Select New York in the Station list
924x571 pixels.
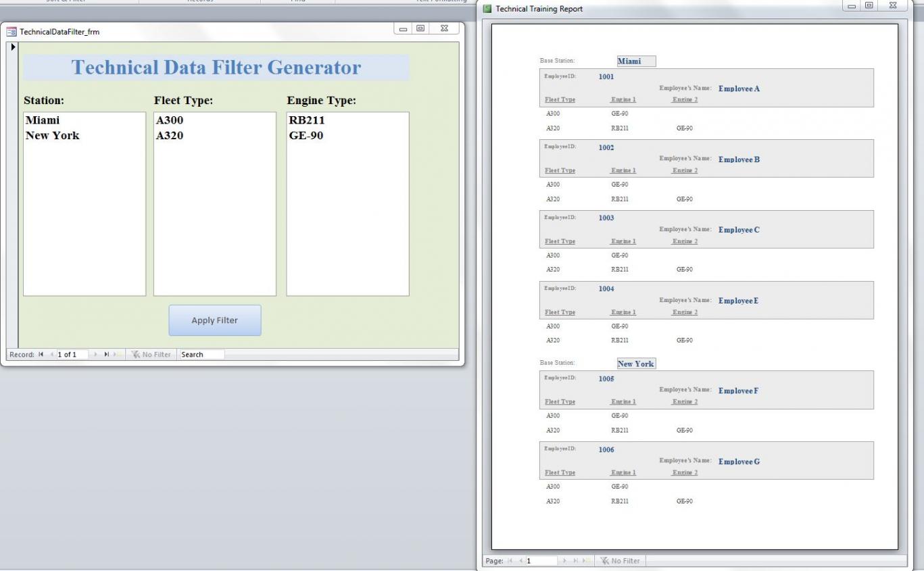pos(84,135)
